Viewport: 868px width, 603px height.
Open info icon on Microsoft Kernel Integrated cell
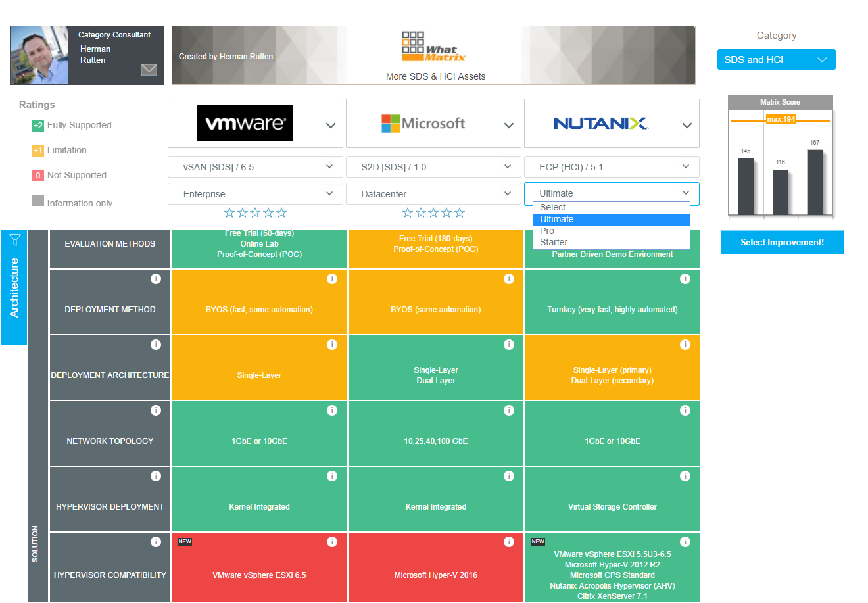(509, 476)
